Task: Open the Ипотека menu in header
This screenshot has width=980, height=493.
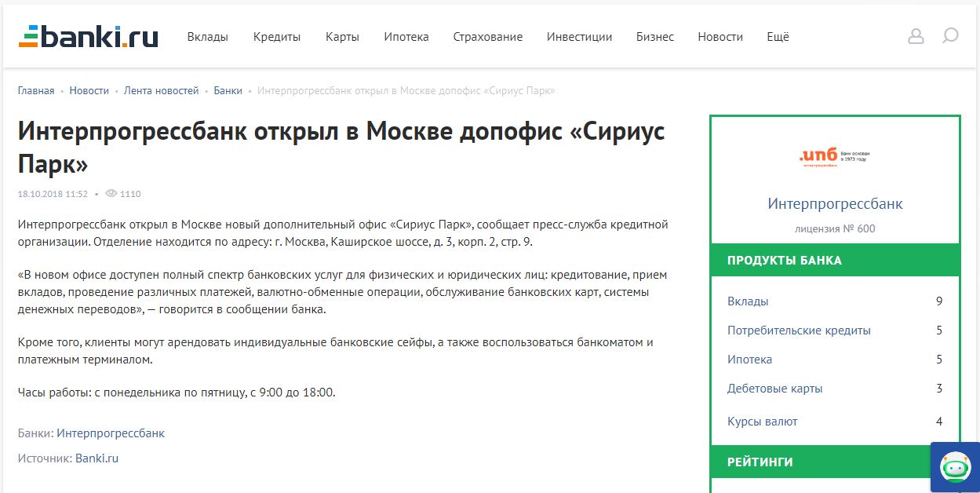Action: tap(406, 37)
